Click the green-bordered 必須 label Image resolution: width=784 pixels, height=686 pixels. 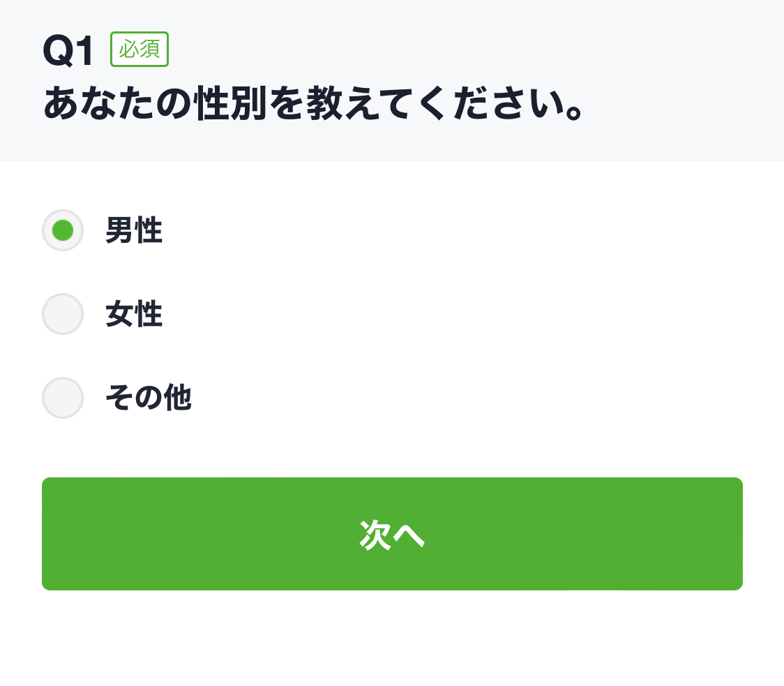(x=139, y=49)
